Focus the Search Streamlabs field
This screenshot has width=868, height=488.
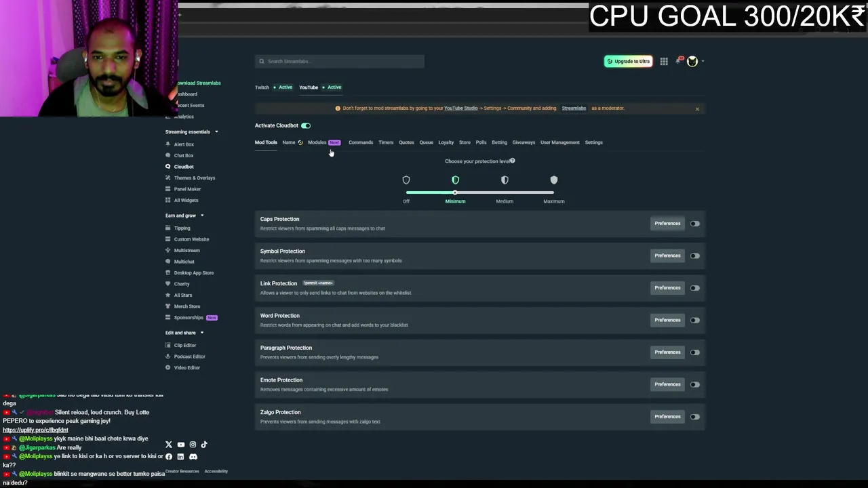pyautogui.click(x=340, y=61)
